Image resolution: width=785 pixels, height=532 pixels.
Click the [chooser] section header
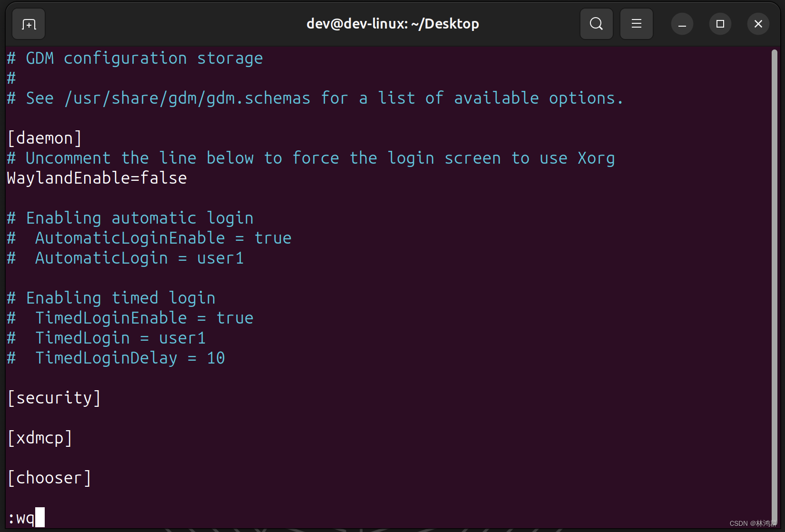[x=49, y=478]
